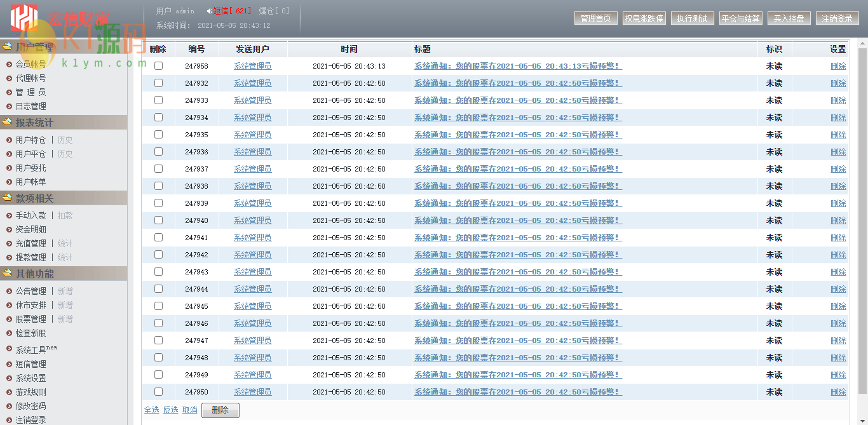Open 系统管理员 sender link for 247935
Viewport: 868px width, 425px height.
pyautogui.click(x=252, y=135)
